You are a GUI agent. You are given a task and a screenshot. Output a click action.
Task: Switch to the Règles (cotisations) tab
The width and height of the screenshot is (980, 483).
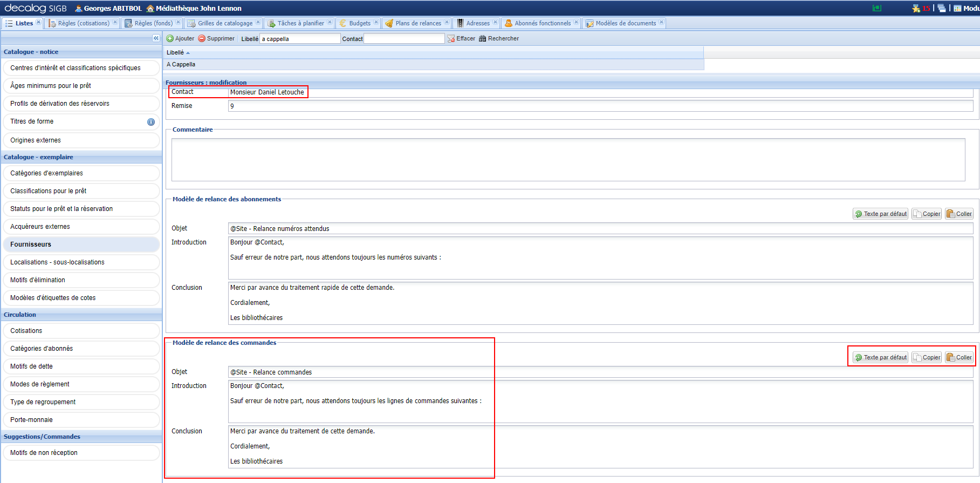tap(84, 23)
